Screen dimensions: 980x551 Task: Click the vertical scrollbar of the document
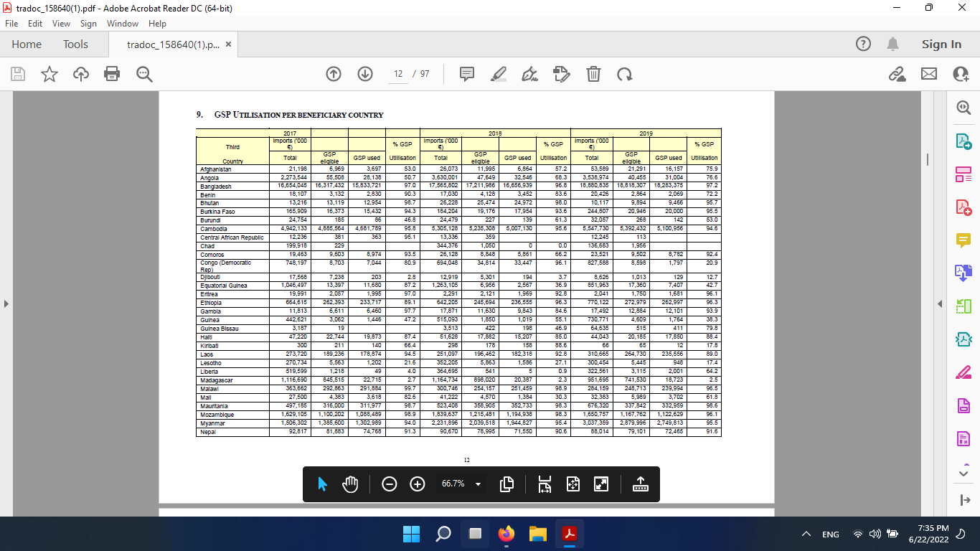tap(928, 159)
